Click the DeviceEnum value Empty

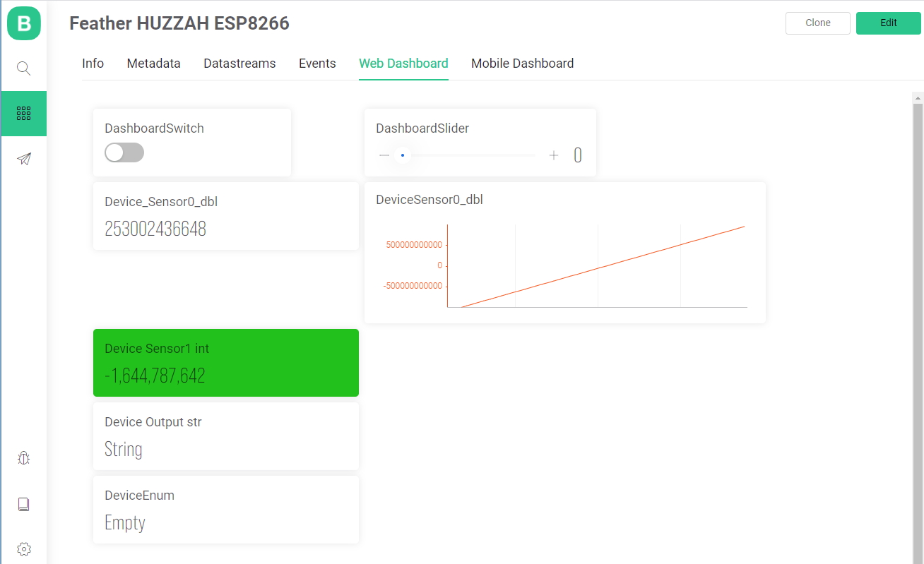[125, 522]
